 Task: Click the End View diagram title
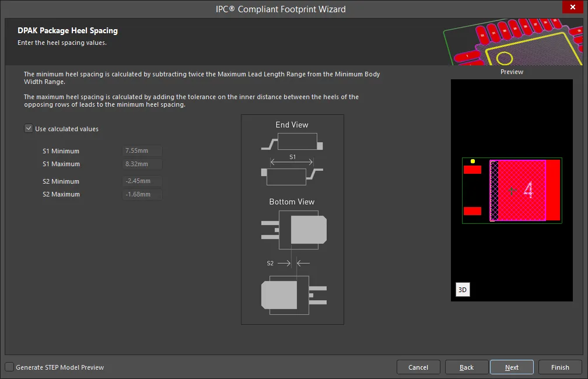click(292, 125)
